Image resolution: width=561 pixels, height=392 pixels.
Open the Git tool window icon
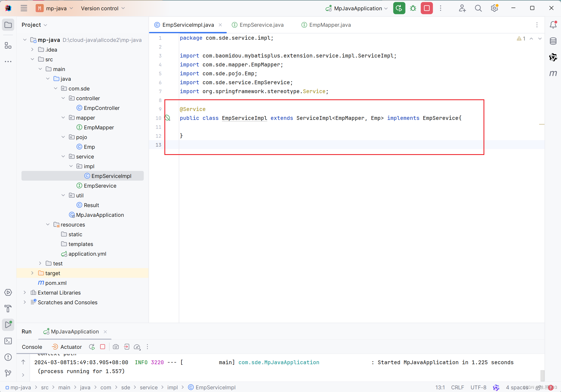[x=8, y=373]
